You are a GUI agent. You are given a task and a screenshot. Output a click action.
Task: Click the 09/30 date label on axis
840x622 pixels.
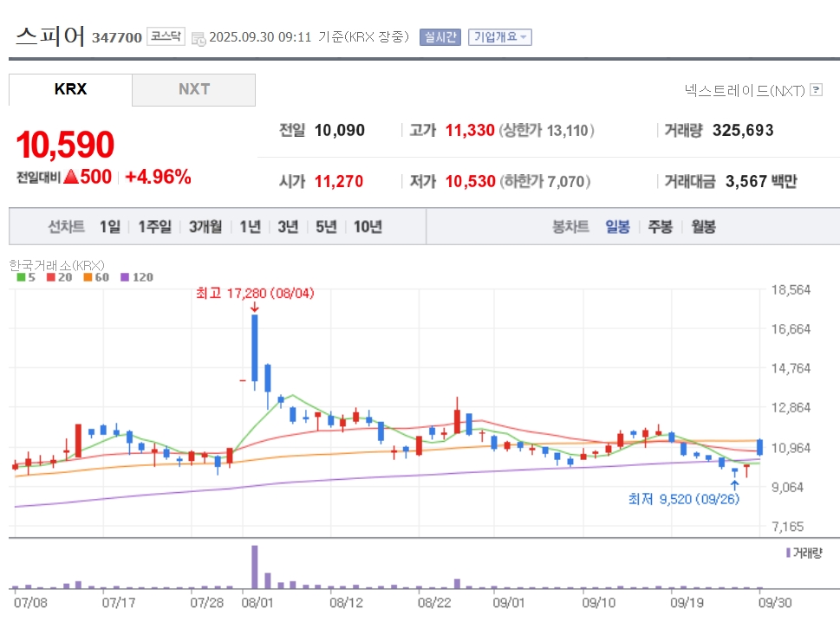click(775, 603)
